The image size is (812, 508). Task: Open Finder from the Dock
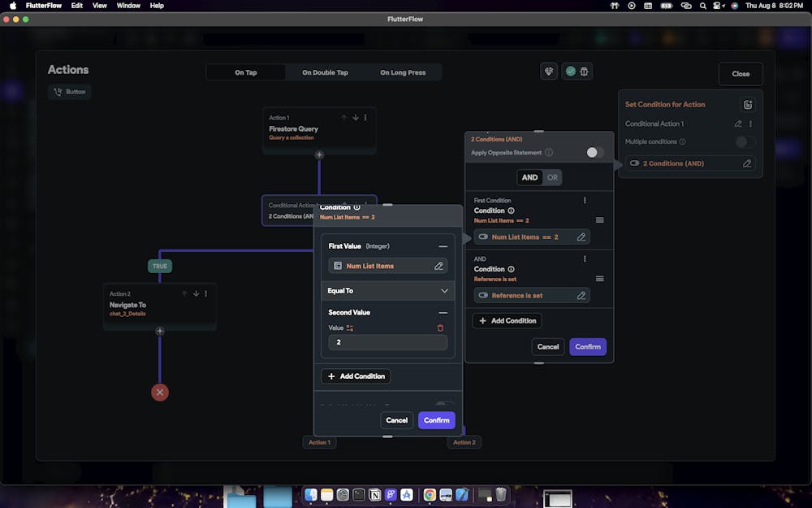pyautogui.click(x=311, y=495)
